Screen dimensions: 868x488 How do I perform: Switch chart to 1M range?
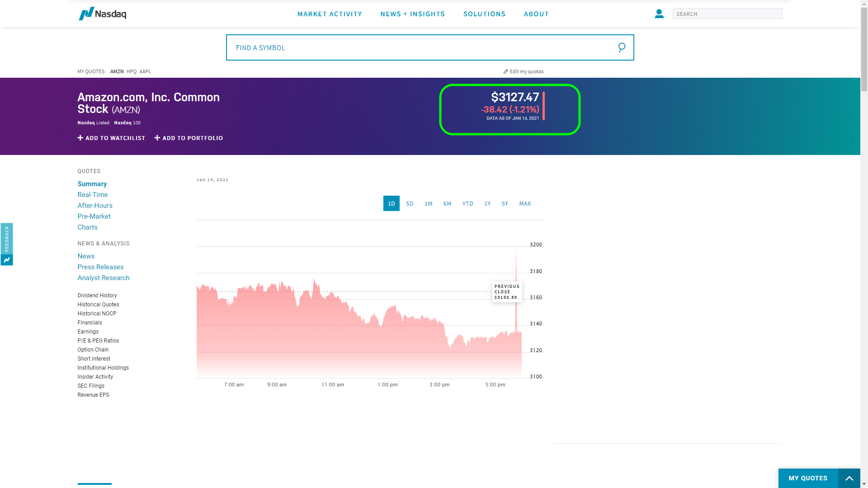[x=429, y=204]
